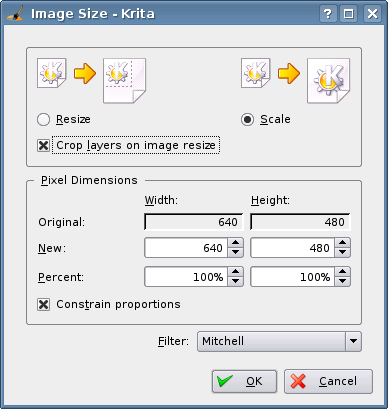The image size is (388, 409).
Task: Click the small source image before Resize arrow
Action: [52, 73]
